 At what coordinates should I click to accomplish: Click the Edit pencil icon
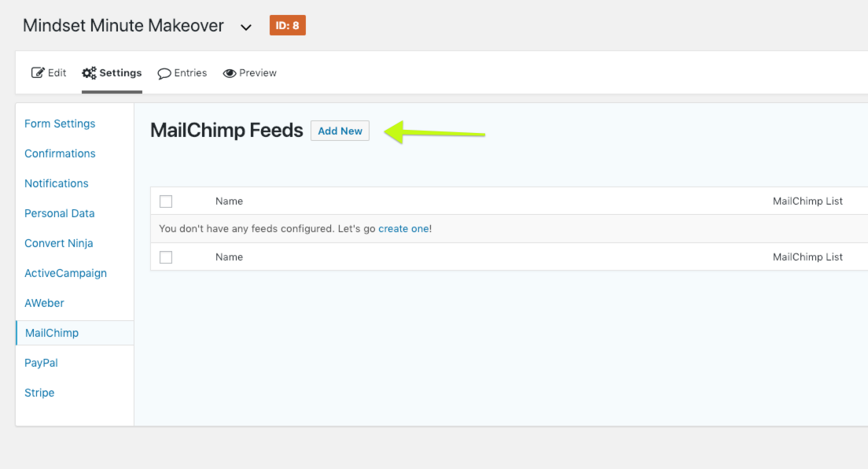38,72
